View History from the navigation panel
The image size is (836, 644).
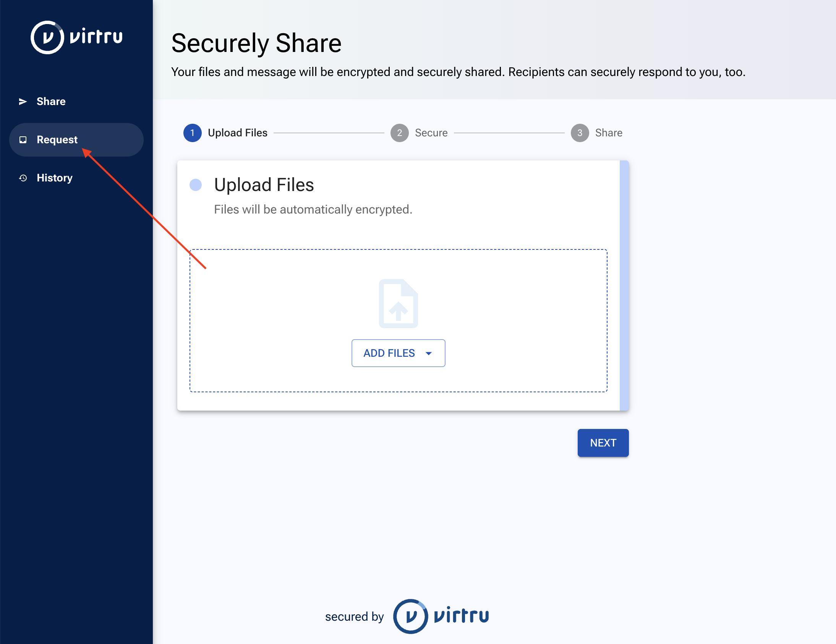point(54,178)
